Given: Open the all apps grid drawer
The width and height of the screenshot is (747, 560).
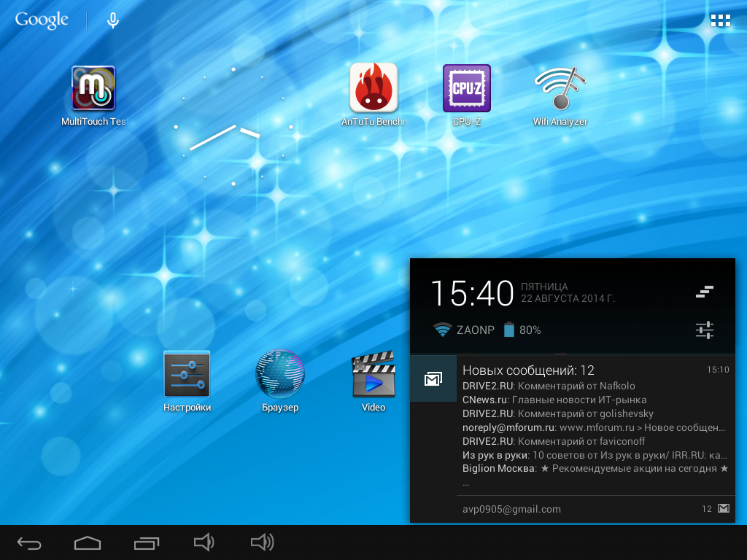Looking at the screenshot, I should [x=720, y=20].
